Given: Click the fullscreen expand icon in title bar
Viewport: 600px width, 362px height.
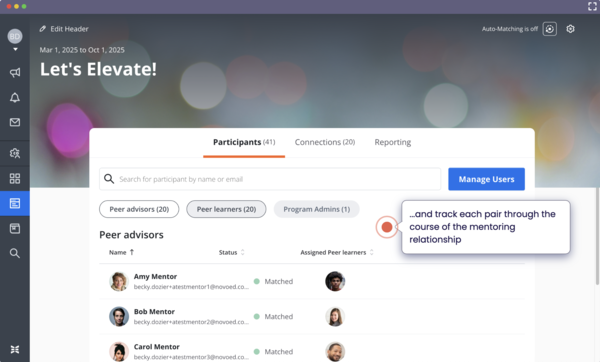Looking at the screenshot, I should click(592, 6).
